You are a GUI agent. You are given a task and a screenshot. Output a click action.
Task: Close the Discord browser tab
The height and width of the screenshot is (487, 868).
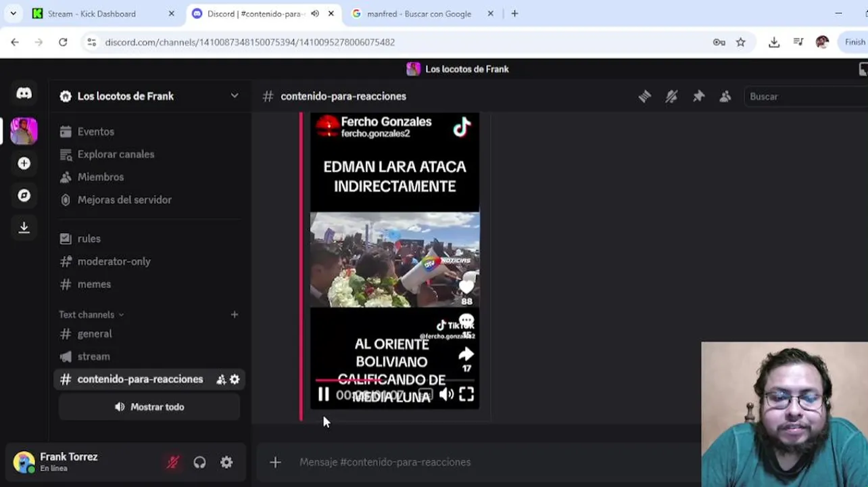pyautogui.click(x=331, y=14)
